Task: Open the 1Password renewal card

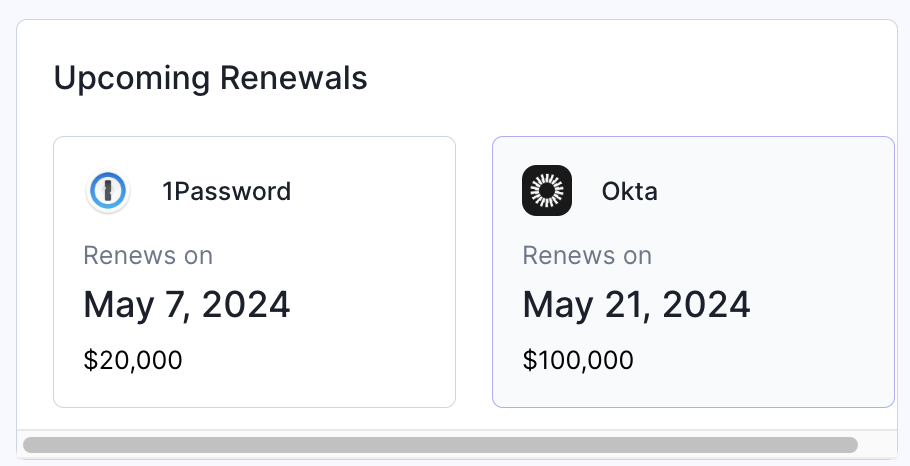Action: point(254,272)
